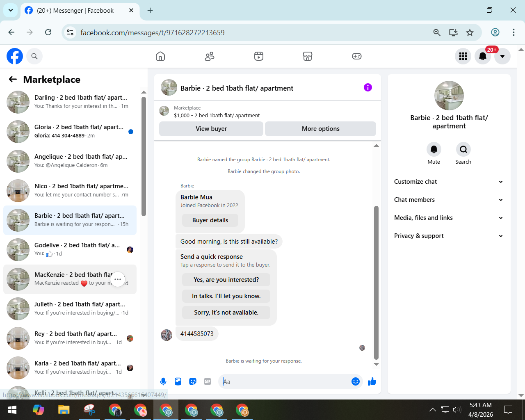Open Buyer details for Barbie Mua
This screenshot has width=525, height=420.
pos(210,220)
